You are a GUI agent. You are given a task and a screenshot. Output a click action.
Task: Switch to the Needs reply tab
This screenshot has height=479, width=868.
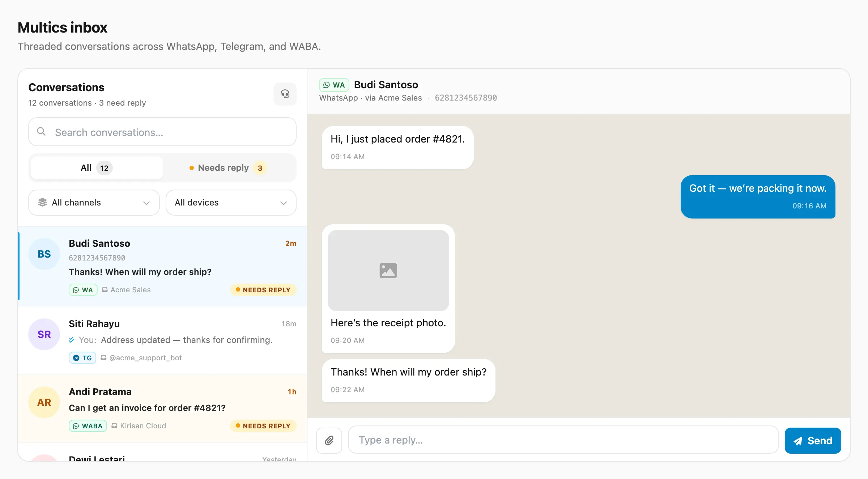point(229,168)
